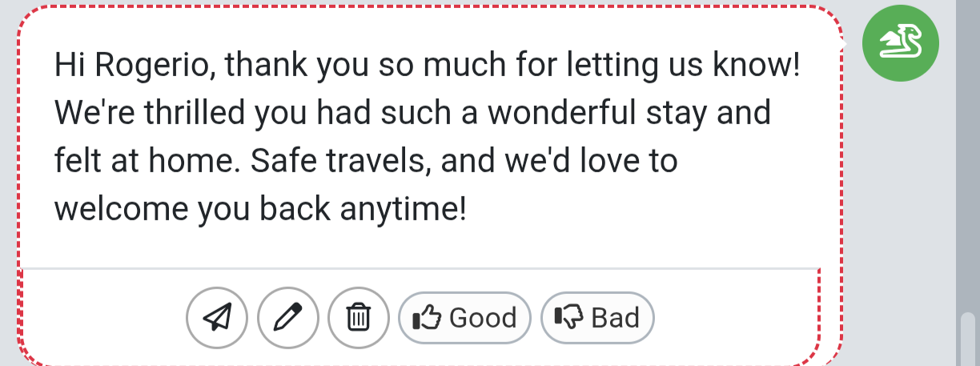This screenshot has height=366, width=980.
Task: Send the reply with the paper plane icon
Action: [x=217, y=318]
